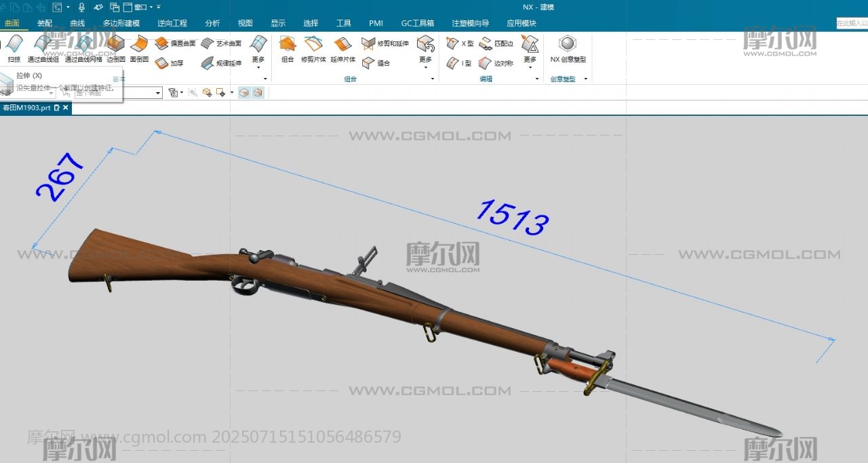Open the PMI ribbon tab
This screenshot has width=868, height=463.
[x=376, y=23]
